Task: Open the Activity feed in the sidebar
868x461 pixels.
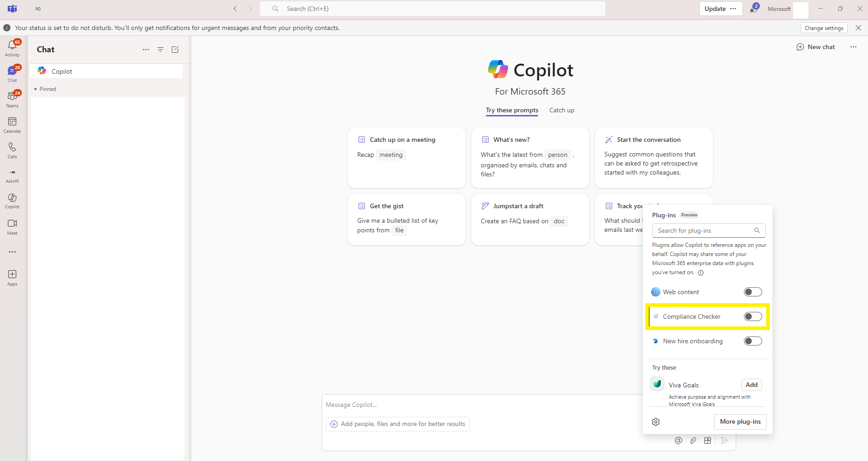Action: [12, 48]
